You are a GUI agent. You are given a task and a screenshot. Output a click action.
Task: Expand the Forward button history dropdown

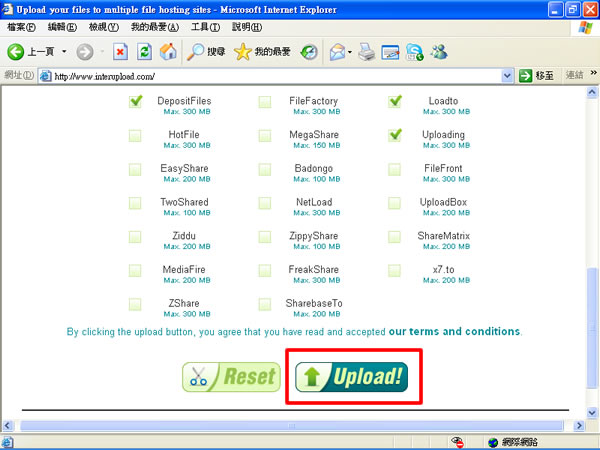pos(102,51)
